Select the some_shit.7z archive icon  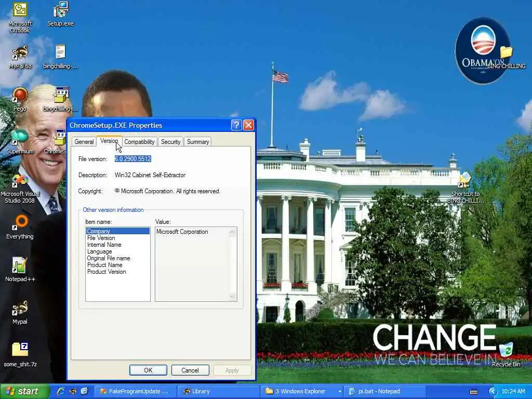point(20,355)
